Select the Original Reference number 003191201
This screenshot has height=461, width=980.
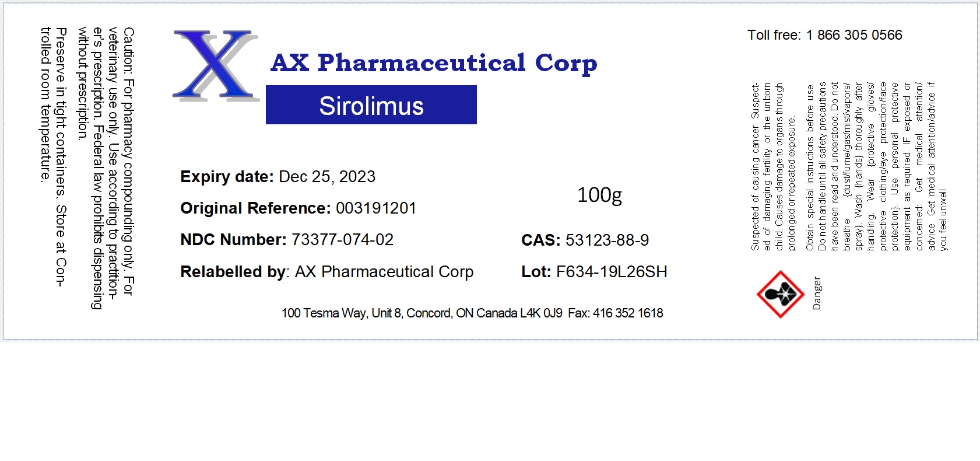coord(375,208)
